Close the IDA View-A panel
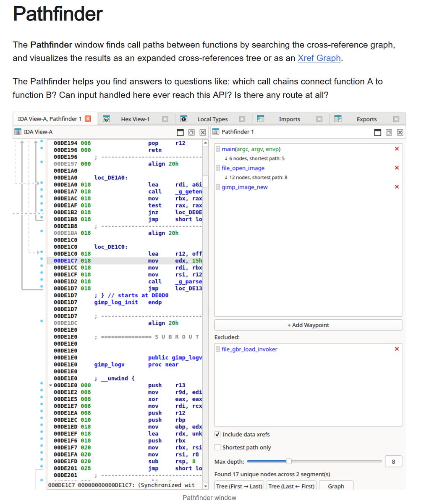Viewport: 429px width, 504px height. (x=202, y=132)
